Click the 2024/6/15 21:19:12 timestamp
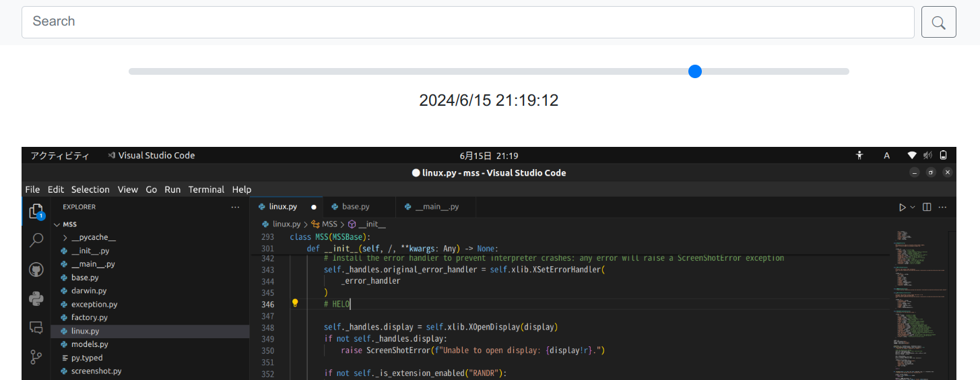Screen dimensions: 980x380 489,100
